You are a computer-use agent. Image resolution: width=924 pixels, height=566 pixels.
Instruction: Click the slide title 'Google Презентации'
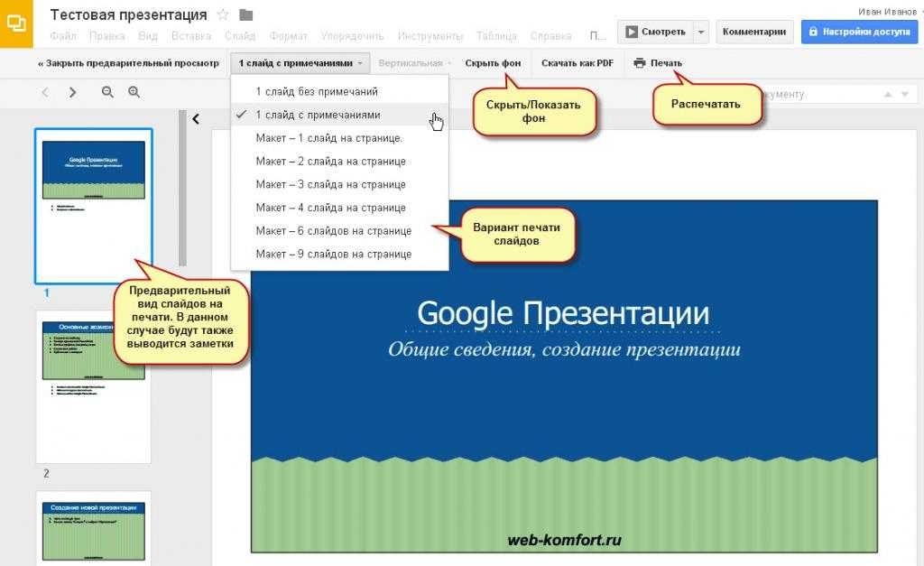[x=563, y=313]
